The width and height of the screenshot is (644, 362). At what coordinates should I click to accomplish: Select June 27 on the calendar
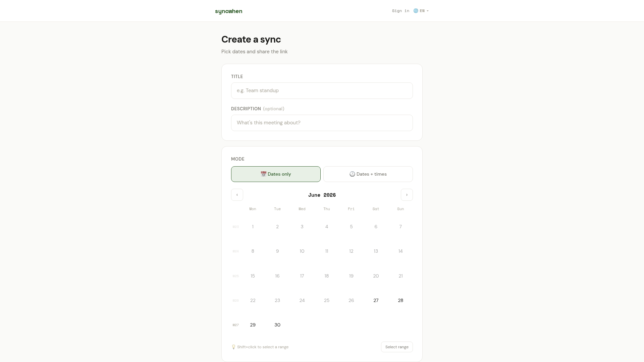(376, 300)
